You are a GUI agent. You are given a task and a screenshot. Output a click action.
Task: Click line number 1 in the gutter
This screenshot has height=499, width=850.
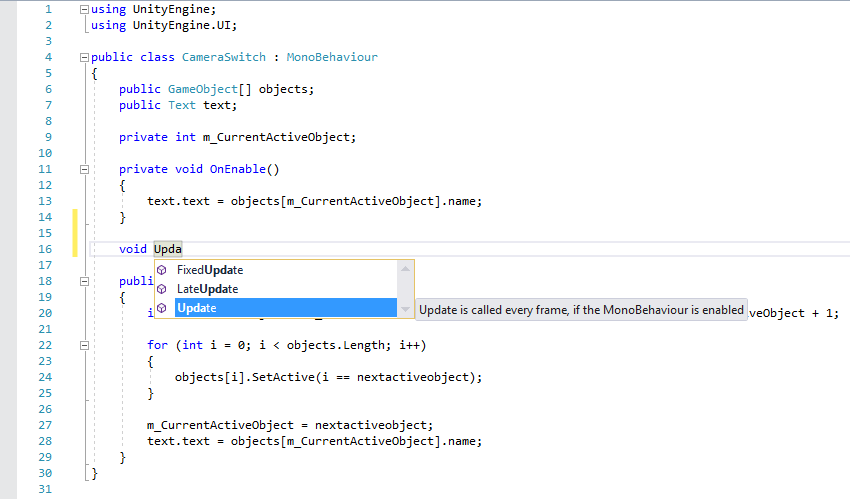point(48,9)
